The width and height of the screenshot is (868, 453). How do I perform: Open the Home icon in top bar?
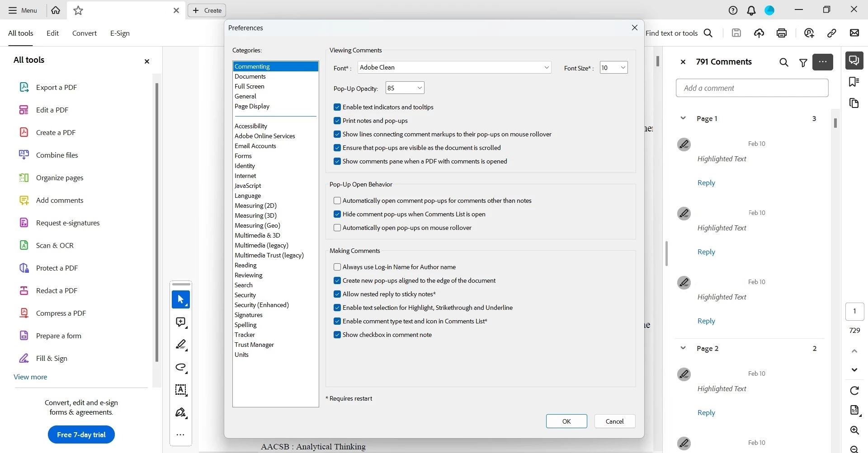tap(56, 10)
